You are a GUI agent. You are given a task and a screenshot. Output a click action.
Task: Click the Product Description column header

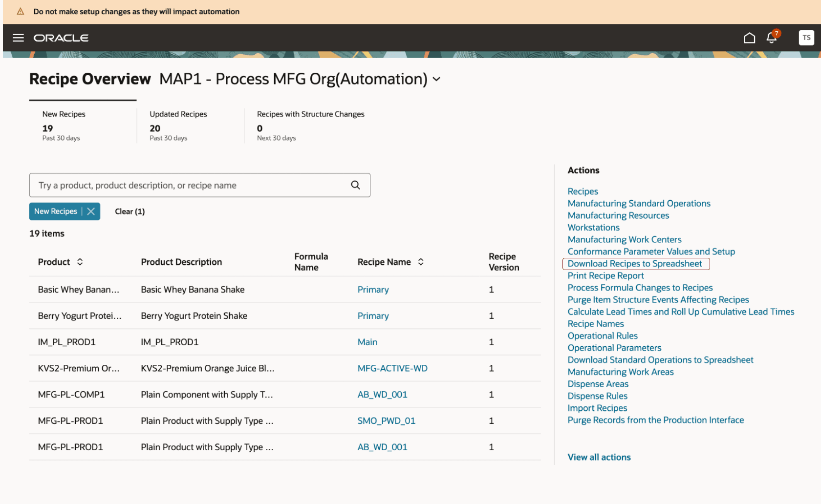pyautogui.click(x=181, y=262)
